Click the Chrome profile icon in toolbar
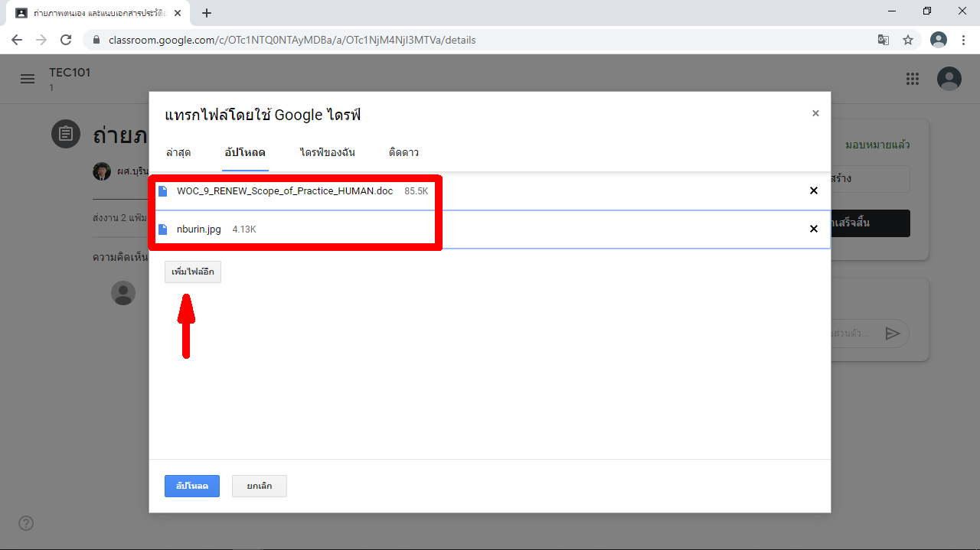The image size is (980, 550). click(x=938, y=40)
